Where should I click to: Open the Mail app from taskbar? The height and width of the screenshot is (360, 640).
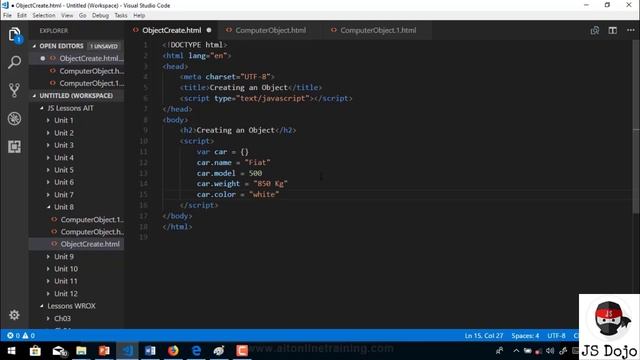(x=59, y=351)
